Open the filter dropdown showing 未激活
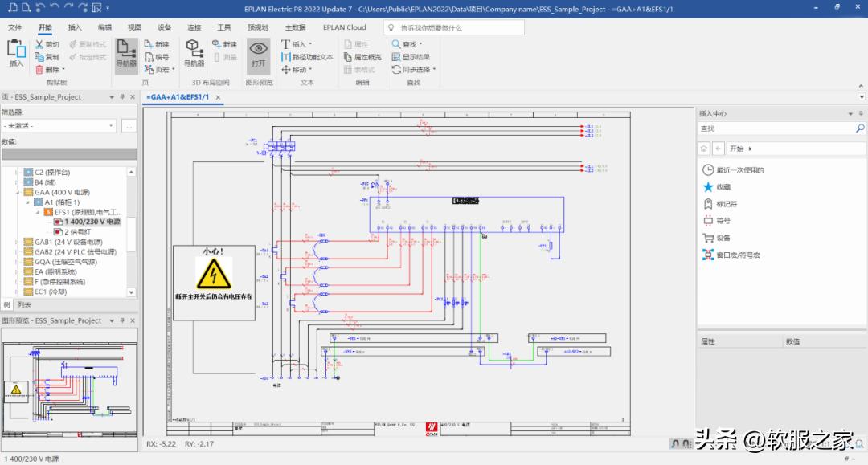Screen dimensions: 868x465 pos(111,126)
